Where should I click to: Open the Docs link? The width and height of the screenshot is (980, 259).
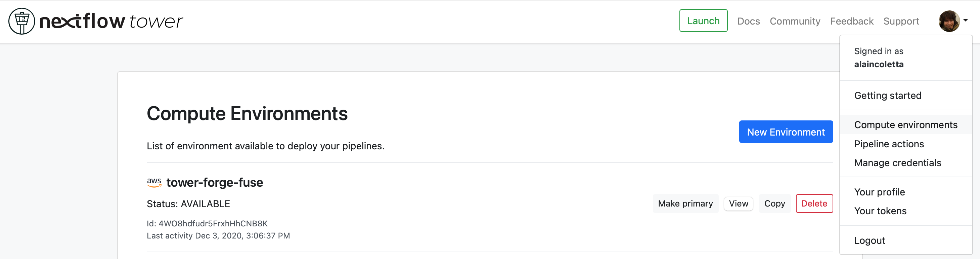tap(748, 21)
